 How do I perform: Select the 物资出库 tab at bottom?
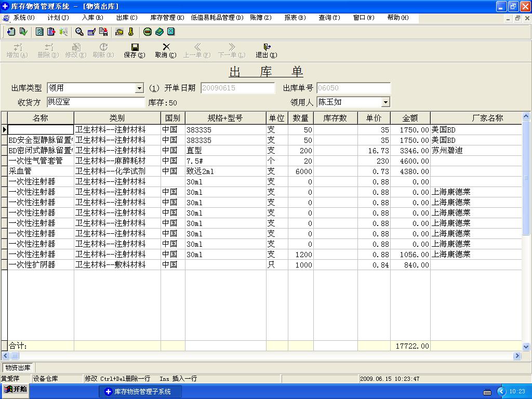(18, 367)
